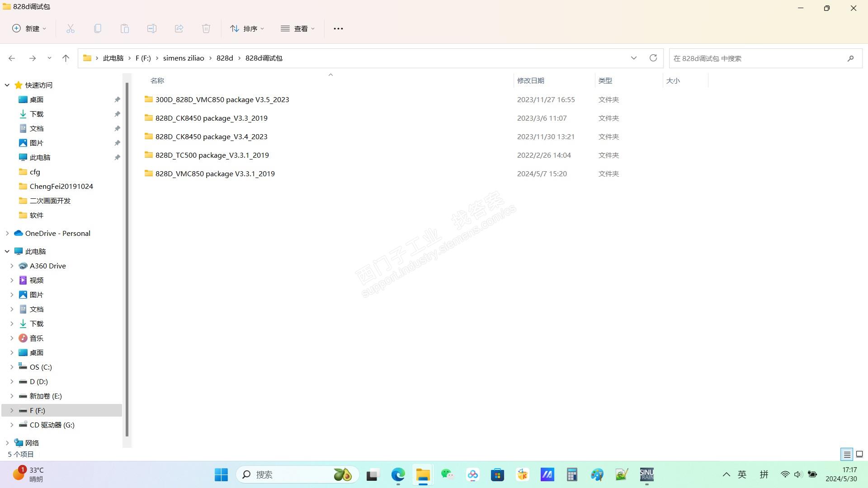Click the Share icon in toolbar

[179, 28]
